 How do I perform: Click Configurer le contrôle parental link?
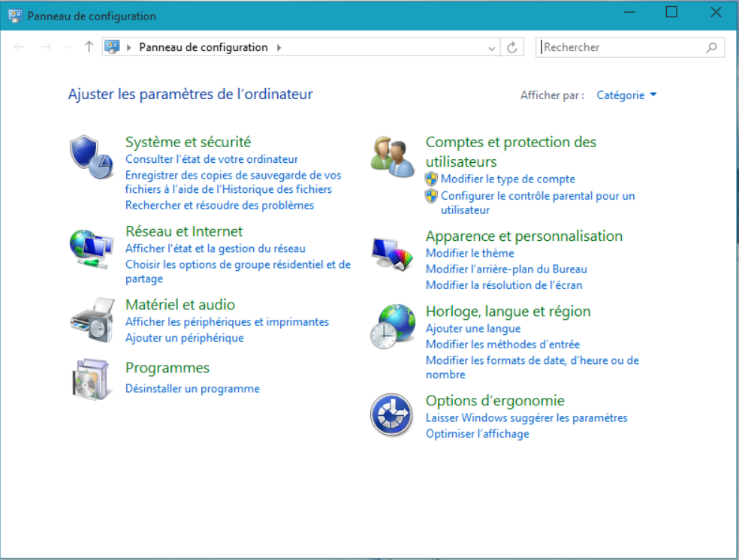tap(538, 203)
